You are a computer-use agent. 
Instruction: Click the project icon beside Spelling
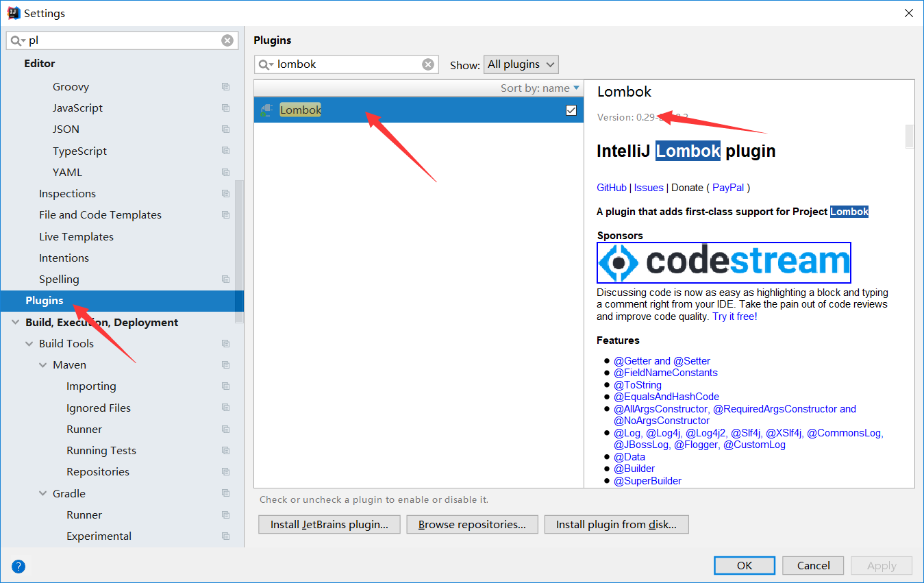tap(226, 280)
